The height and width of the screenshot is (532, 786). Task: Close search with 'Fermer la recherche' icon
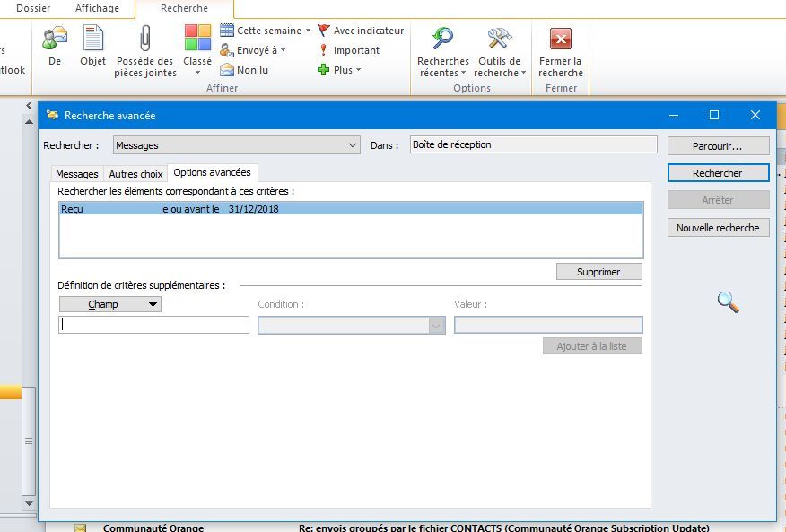pos(560,40)
